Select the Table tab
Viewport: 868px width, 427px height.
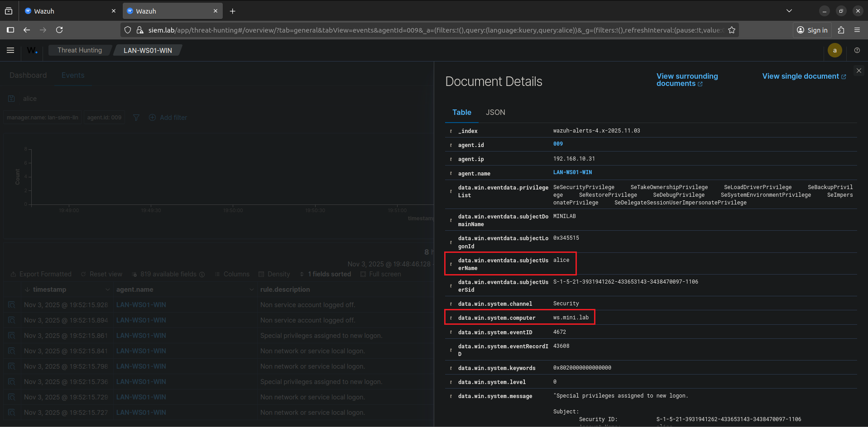pos(462,112)
